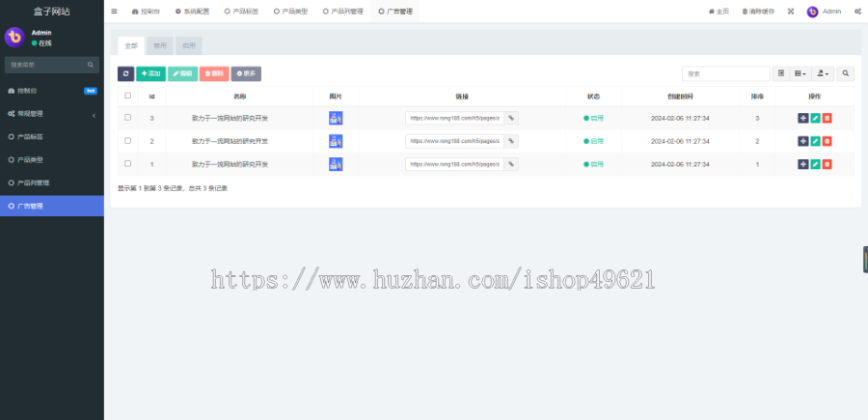Switch to the 全部 filter tab

[131, 46]
